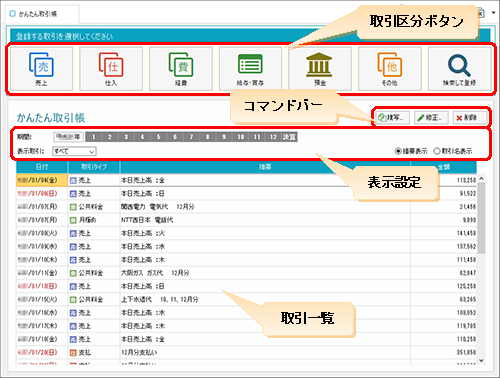Click the date cell 01/10(木)
The height and width of the screenshot is (378, 500).
tap(42, 260)
